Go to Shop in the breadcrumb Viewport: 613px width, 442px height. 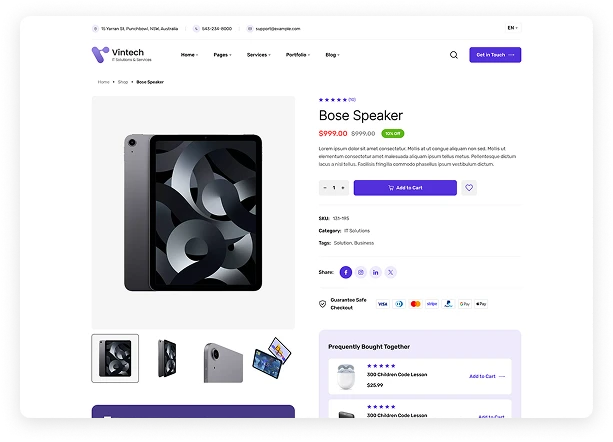123,81
